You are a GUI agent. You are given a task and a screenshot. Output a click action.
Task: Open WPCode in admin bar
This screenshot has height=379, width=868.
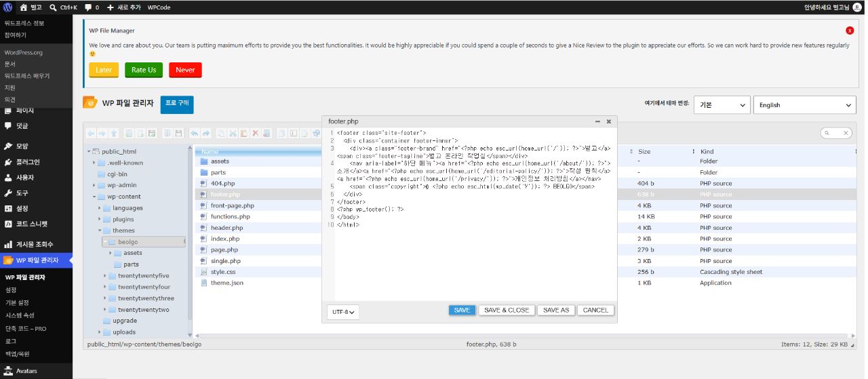click(x=159, y=7)
